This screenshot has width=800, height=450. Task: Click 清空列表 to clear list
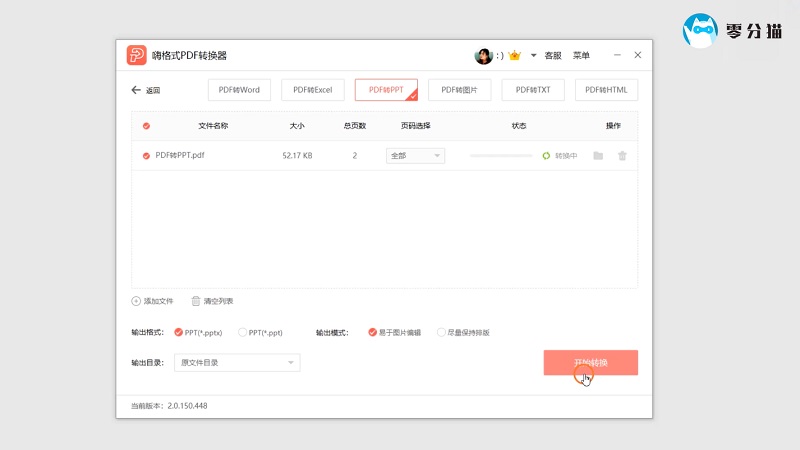[x=212, y=301]
